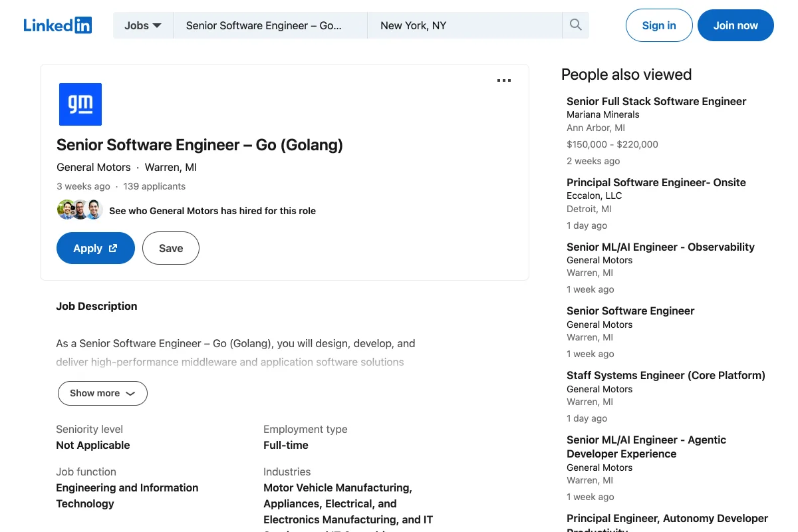Screen dimensions: 798x532
Task: Open General Motors company link
Action: point(94,167)
